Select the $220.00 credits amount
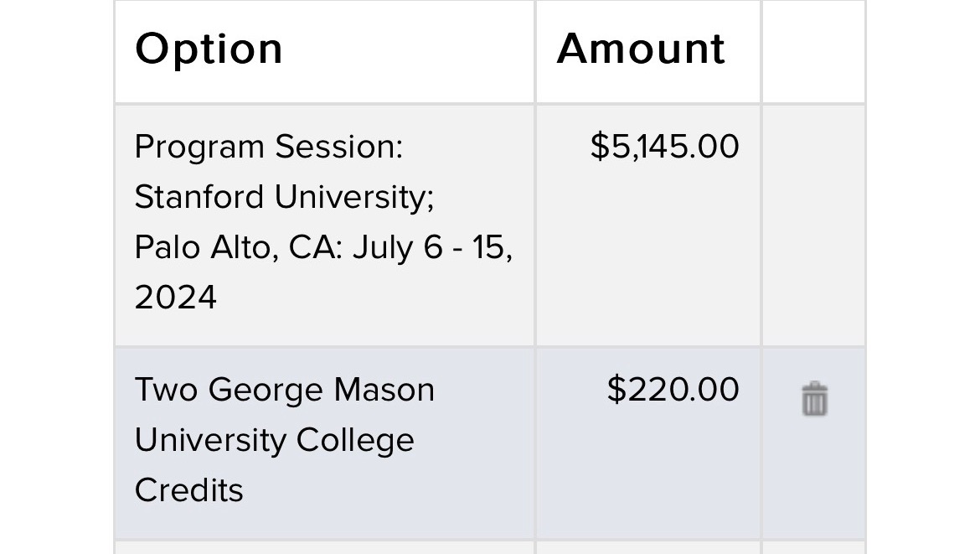Viewport: 980px width, 554px height. tap(673, 390)
